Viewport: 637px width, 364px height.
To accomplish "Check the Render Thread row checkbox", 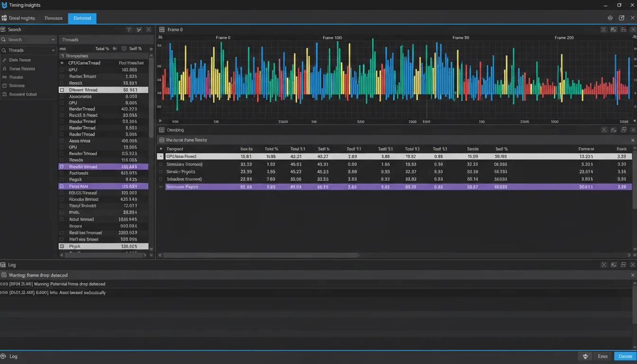I will (61, 109).
